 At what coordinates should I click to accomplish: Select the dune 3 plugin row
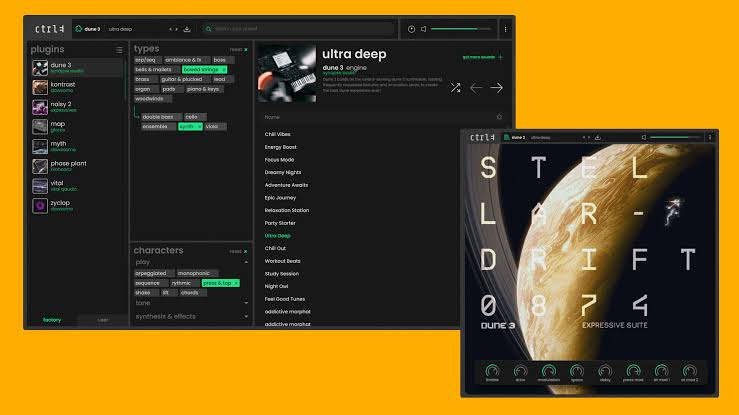coord(77,68)
